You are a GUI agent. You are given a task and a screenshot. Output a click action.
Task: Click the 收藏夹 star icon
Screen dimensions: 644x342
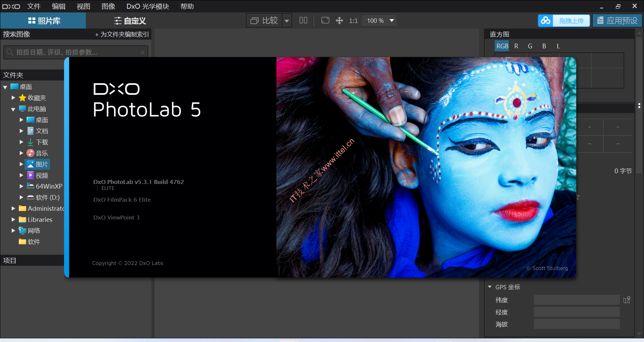pyautogui.click(x=22, y=98)
